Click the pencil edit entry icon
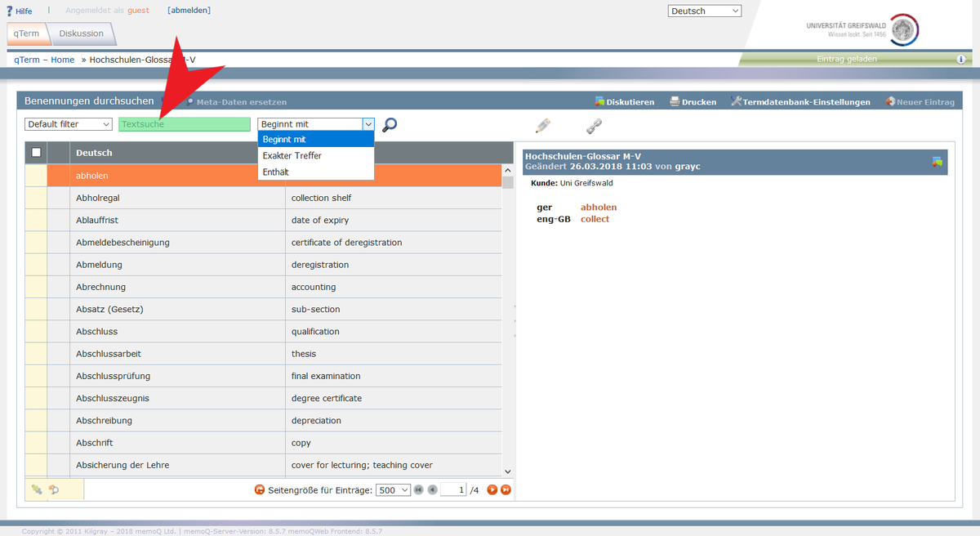Viewport: 980px width, 536px height. 543,126
